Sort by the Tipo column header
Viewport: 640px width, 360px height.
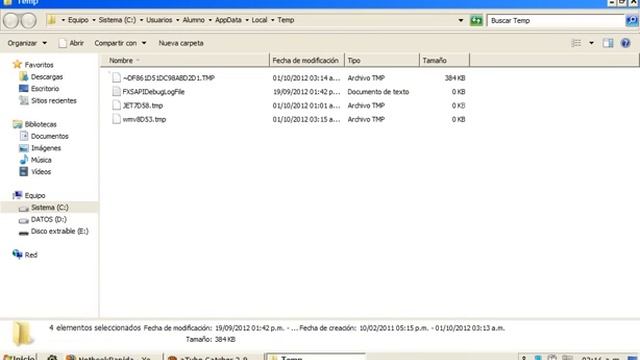[382, 60]
